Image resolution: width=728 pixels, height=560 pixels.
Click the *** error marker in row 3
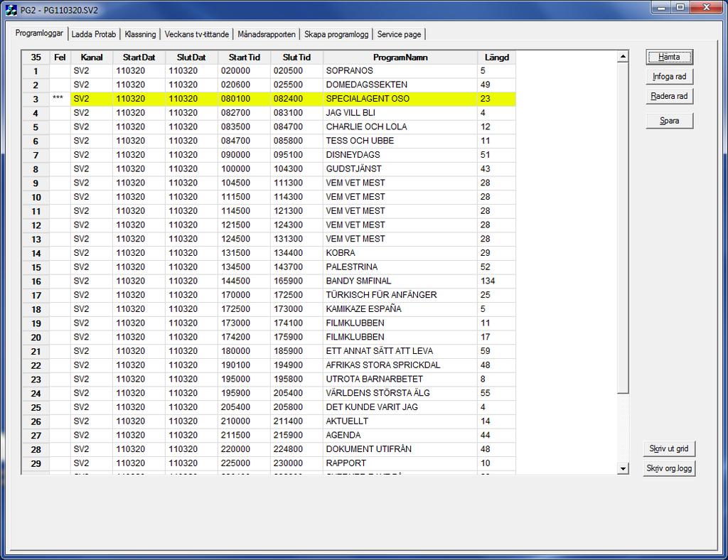[60, 99]
